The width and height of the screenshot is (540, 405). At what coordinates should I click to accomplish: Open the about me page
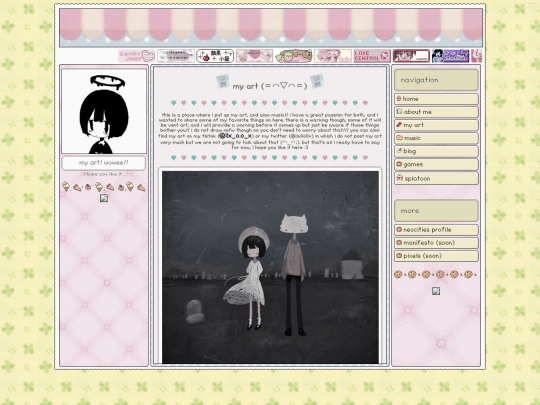tap(436, 112)
